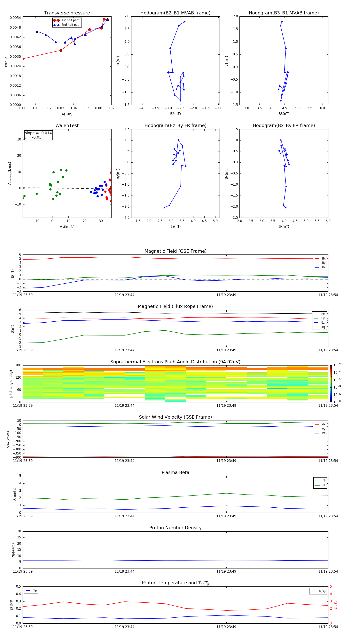
Task: Click the "Solar Wind Velocity (GSE Frame)" title
Action: click(x=175, y=417)
